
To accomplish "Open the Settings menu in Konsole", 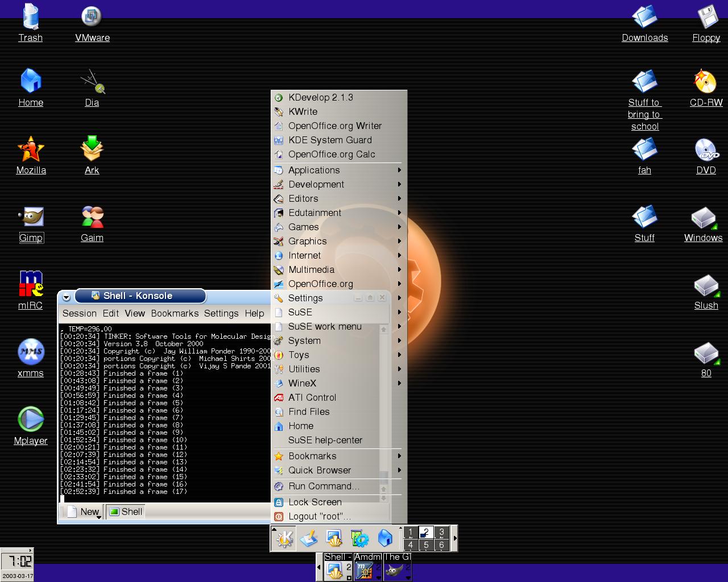I will (x=221, y=314).
